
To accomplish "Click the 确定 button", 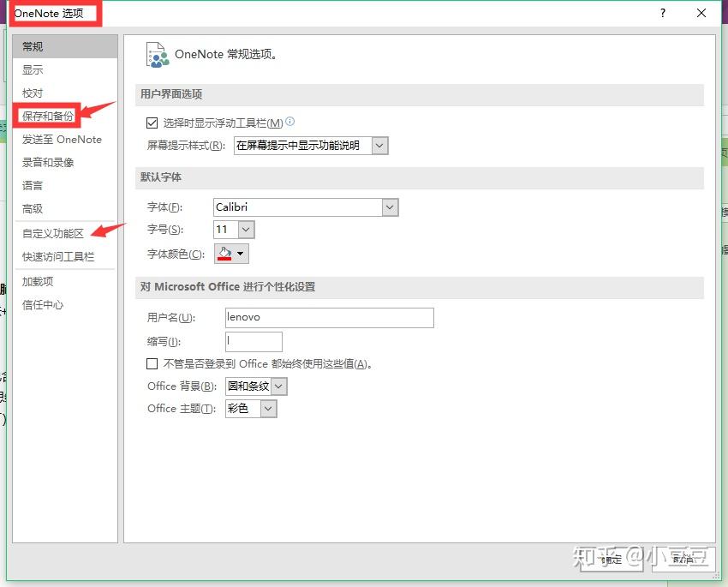I will pos(612,559).
